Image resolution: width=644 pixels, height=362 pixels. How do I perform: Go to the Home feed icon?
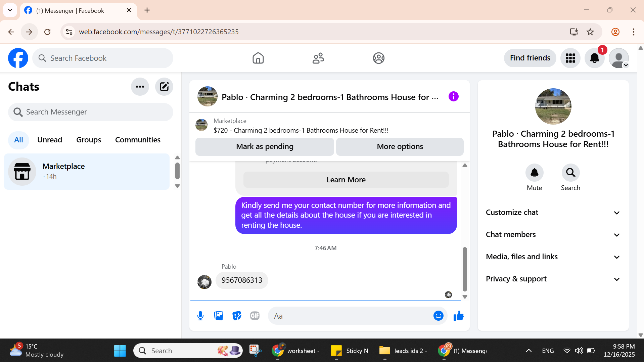coord(258,58)
